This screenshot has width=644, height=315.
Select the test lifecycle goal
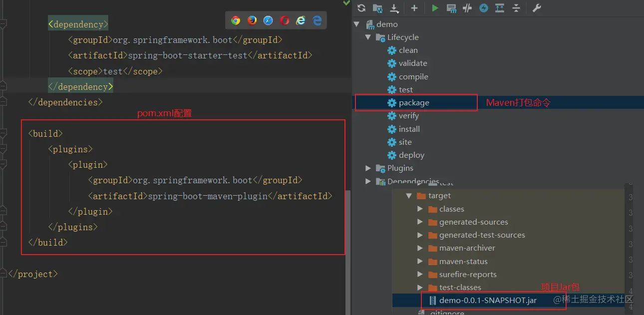[x=406, y=89]
